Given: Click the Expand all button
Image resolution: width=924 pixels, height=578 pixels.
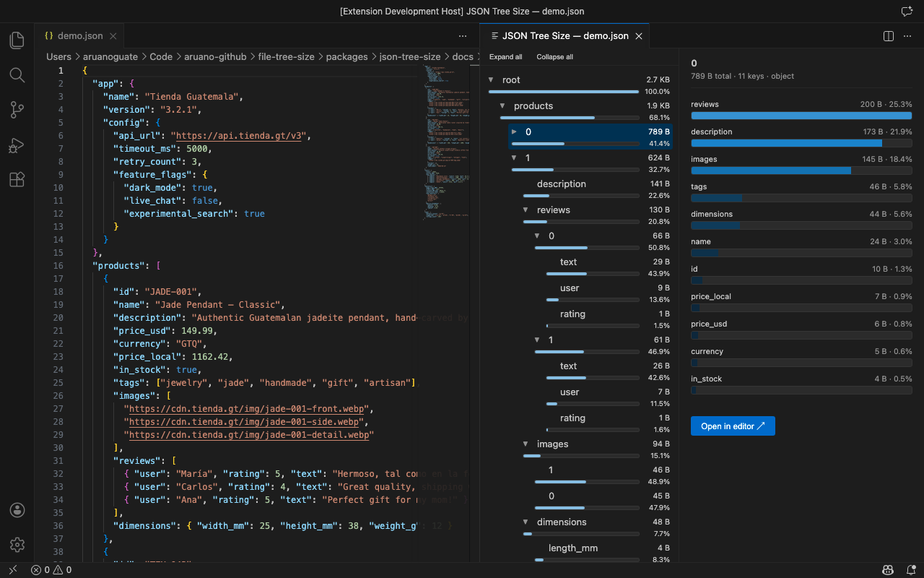Looking at the screenshot, I should click(x=505, y=57).
